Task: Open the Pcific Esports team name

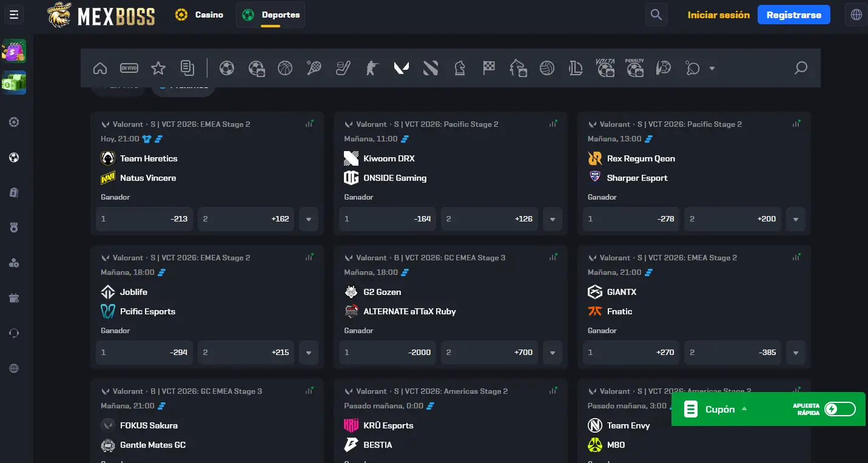Action: [x=147, y=311]
